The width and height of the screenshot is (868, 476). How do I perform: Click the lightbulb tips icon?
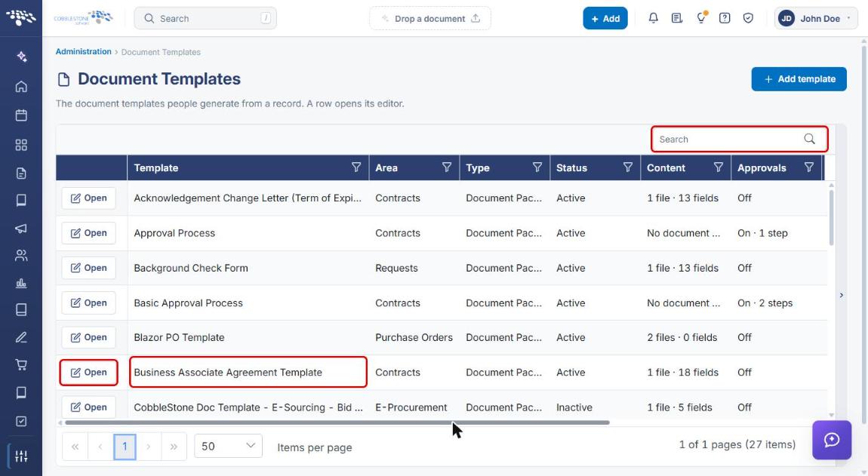point(701,17)
